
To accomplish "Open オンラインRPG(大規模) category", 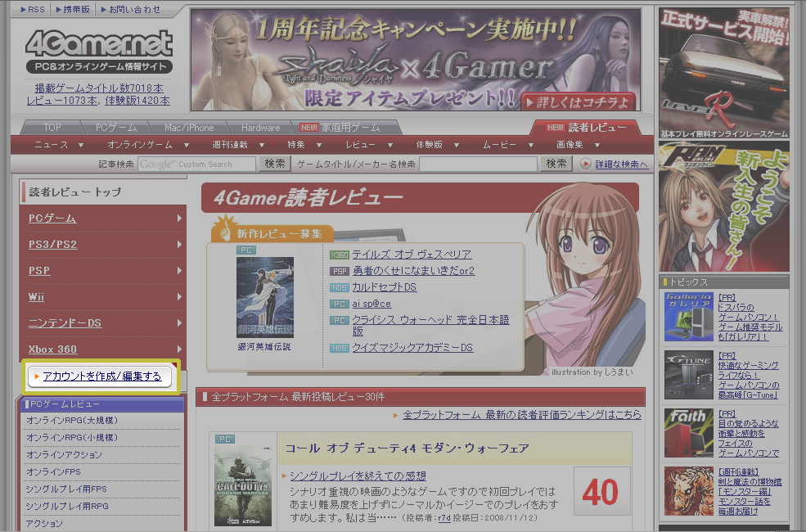I will (72, 421).
